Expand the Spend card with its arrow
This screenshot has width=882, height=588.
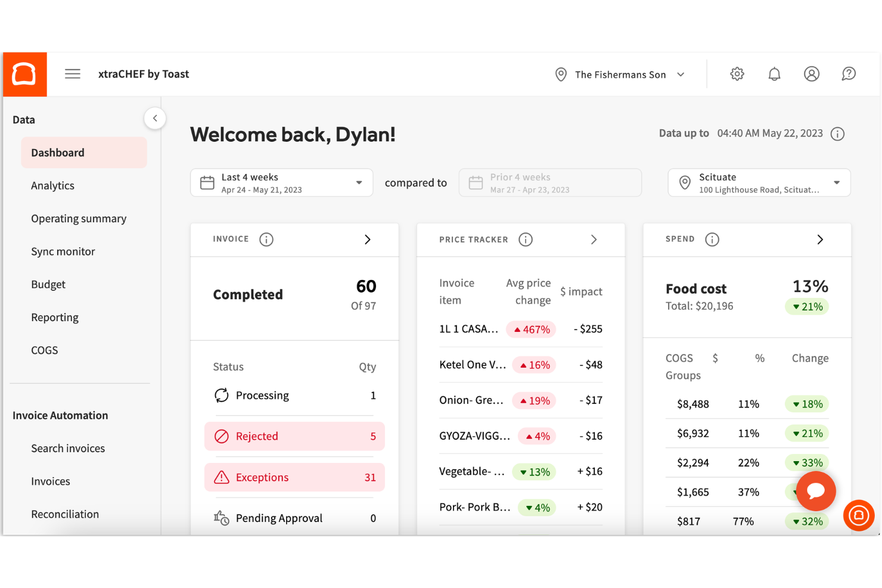coord(820,239)
